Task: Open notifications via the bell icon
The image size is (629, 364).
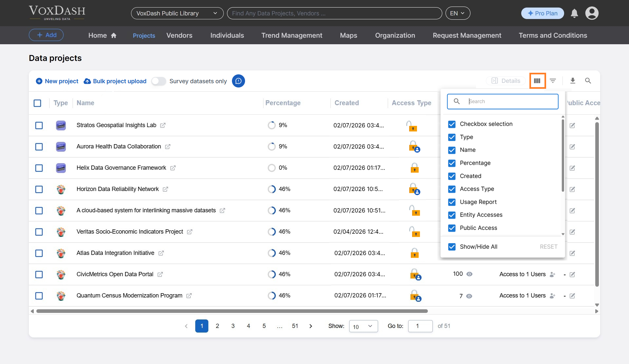Action: 574,13
